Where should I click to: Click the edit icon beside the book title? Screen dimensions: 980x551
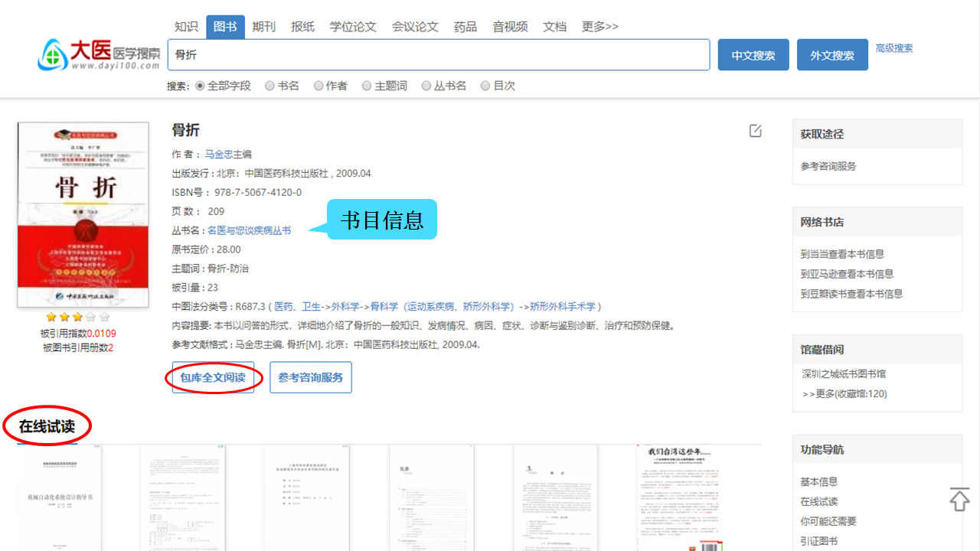tap(756, 131)
